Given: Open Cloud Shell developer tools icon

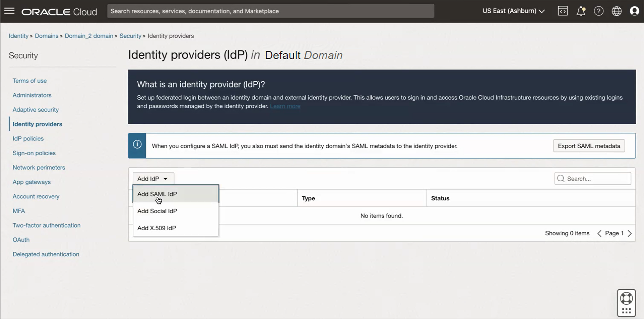Looking at the screenshot, I should pos(563,11).
